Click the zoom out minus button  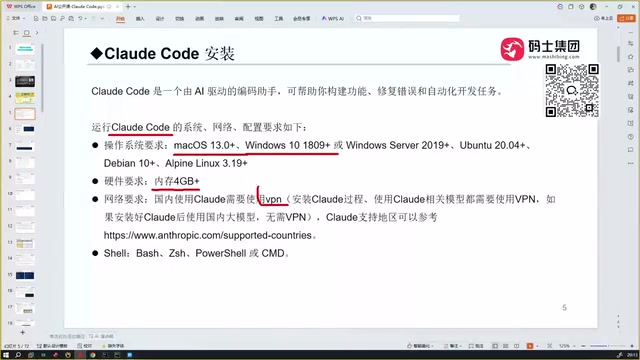click(x=583, y=346)
